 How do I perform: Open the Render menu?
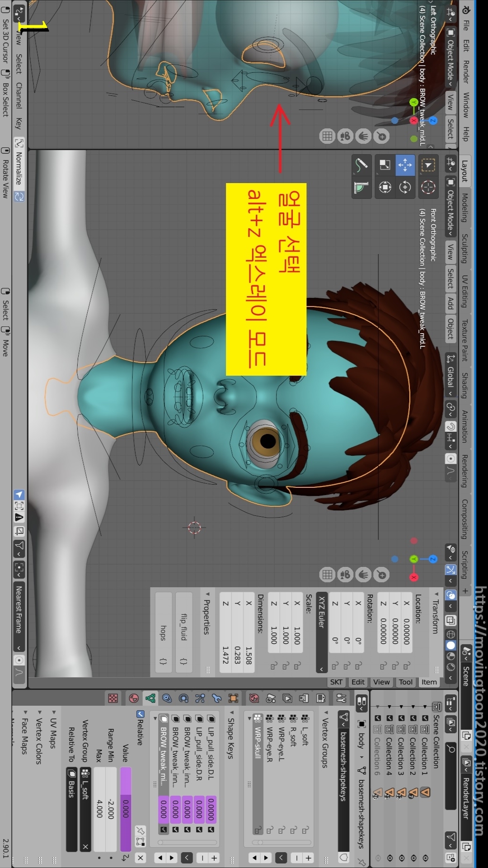point(466,72)
